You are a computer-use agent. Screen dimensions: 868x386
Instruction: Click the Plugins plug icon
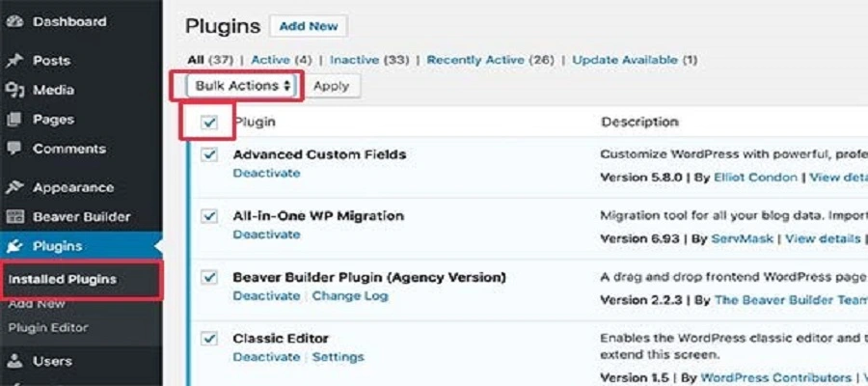tap(14, 246)
